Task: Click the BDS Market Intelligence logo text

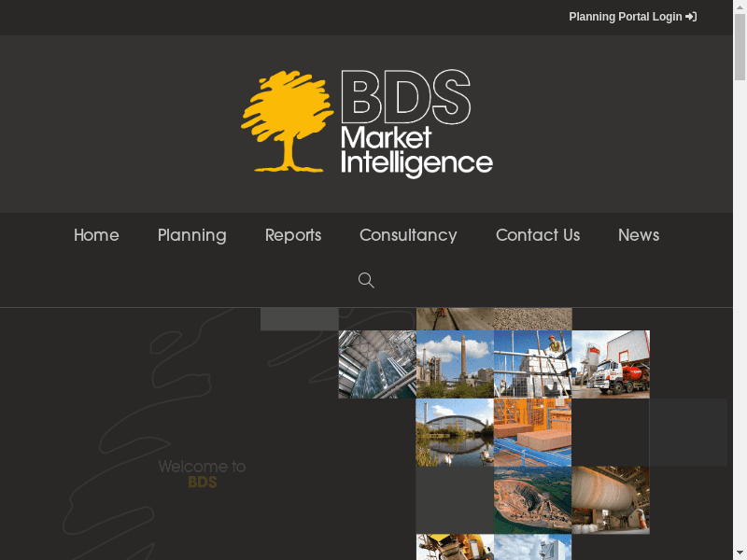Action: [416, 123]
